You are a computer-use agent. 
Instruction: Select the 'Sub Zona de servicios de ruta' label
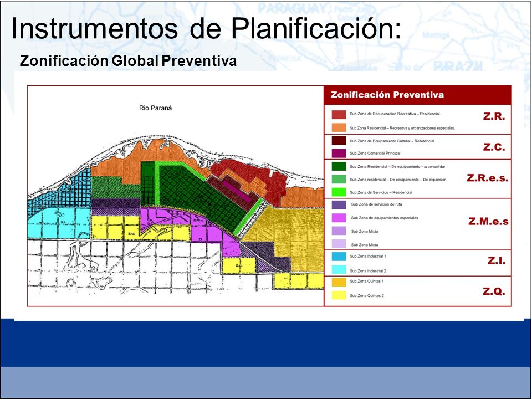376,204
